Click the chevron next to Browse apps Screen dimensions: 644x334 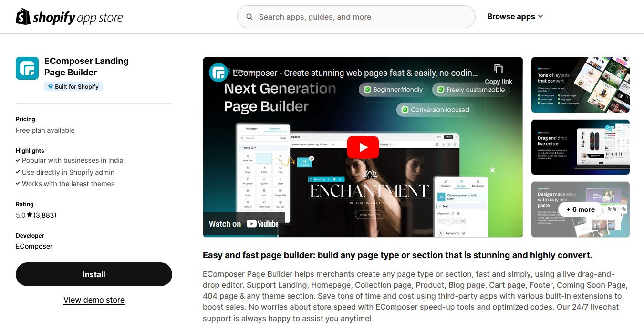540,17
